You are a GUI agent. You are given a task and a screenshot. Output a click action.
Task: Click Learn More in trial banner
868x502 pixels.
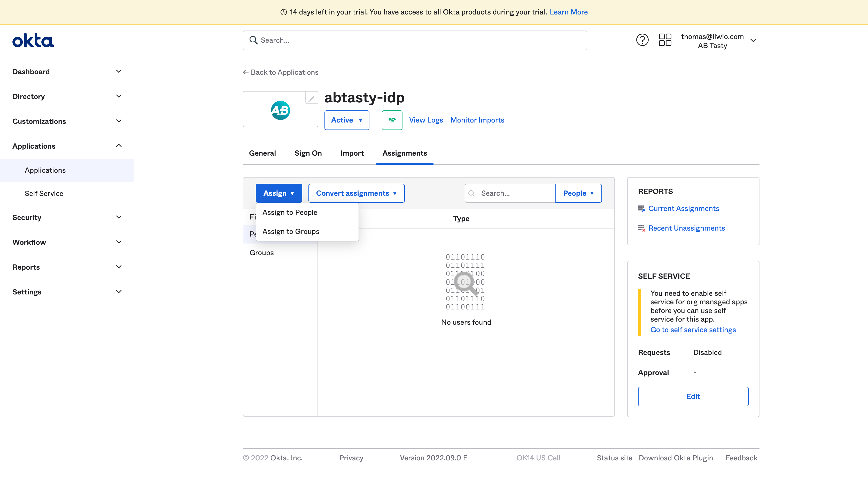click(568, 12)
